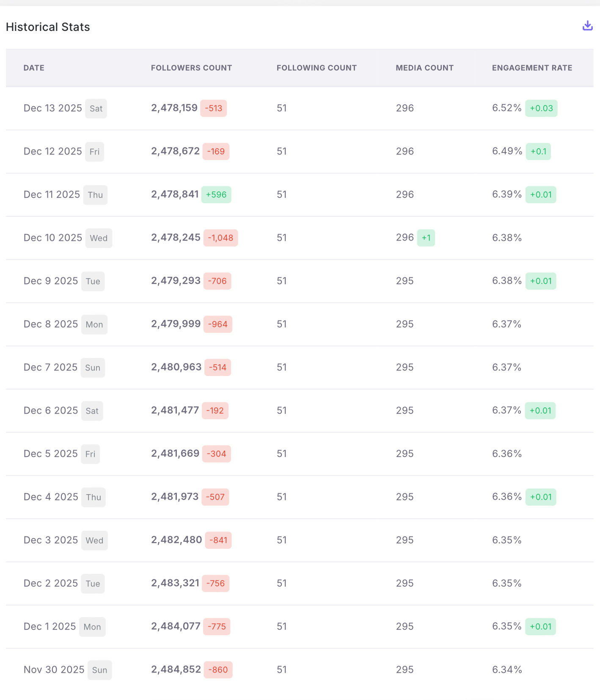This screenshot has width=600, height=700.
Task: Select the +1 media count badge
Action: [426, 238]
